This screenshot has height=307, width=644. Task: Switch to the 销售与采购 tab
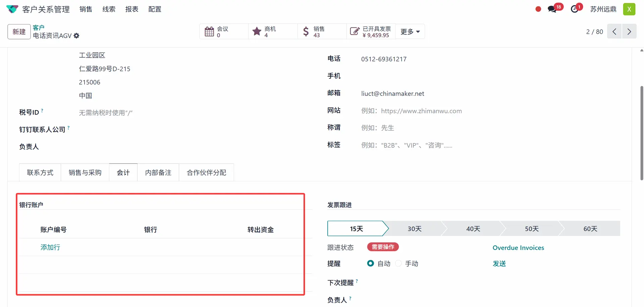pos(85,173)
